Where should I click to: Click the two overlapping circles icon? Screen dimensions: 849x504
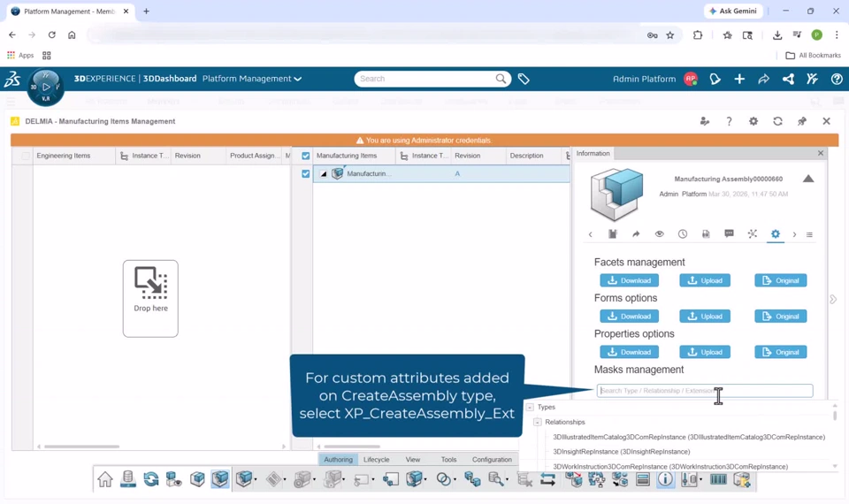point(443,479)
